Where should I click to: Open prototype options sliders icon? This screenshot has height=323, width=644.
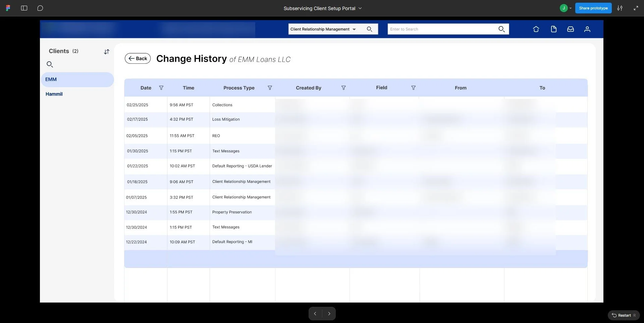pyautogui.click(x=620, y=8)
